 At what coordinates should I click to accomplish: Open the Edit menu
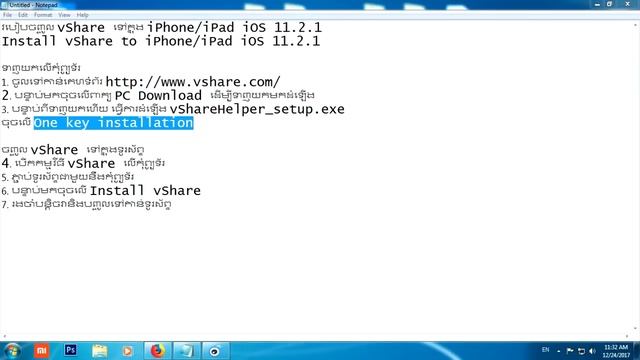point(23,15)
